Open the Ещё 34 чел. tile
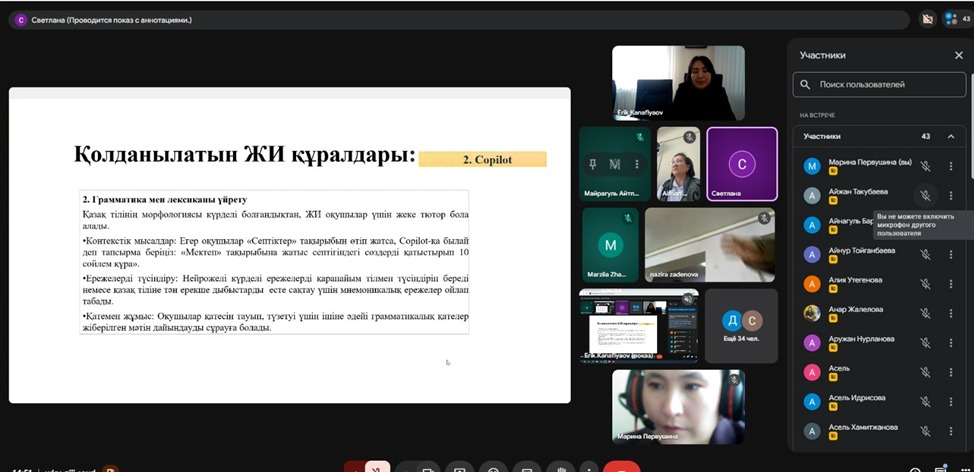Screen dimensions: 974x472 (x=741, y=326)
